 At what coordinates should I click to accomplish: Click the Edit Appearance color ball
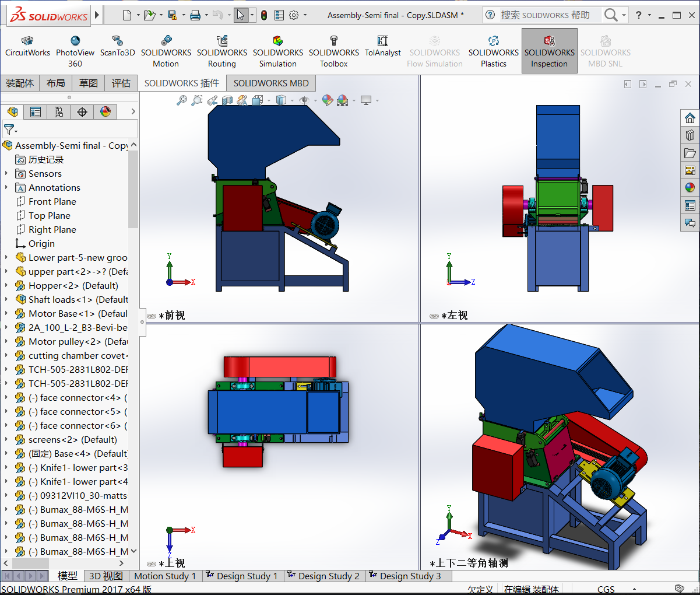(327, 100)
